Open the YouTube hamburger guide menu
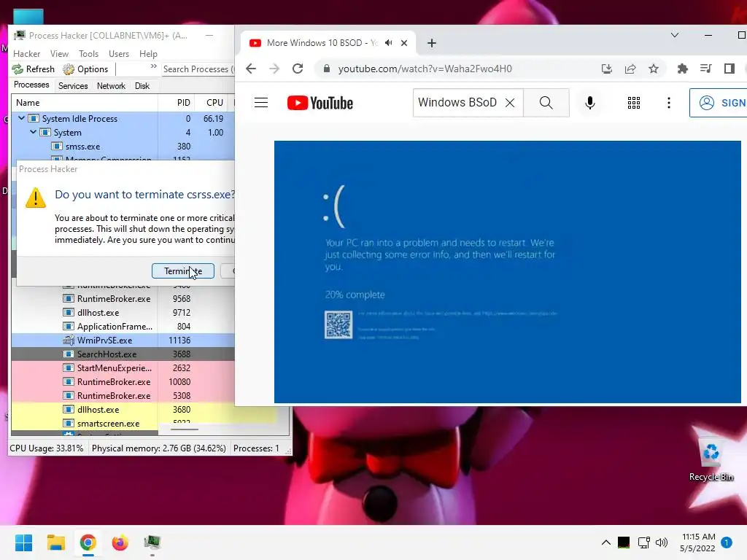This screenshot has height=560, width=747. point(261,103)
